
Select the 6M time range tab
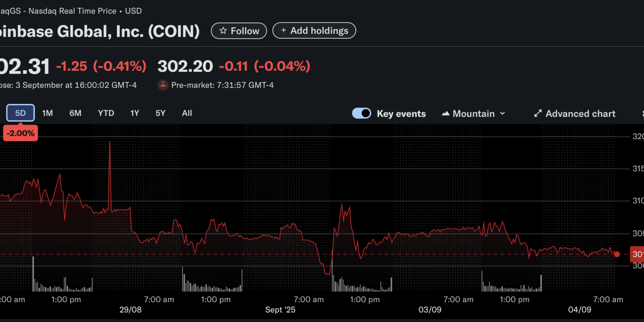click(75, 113)
